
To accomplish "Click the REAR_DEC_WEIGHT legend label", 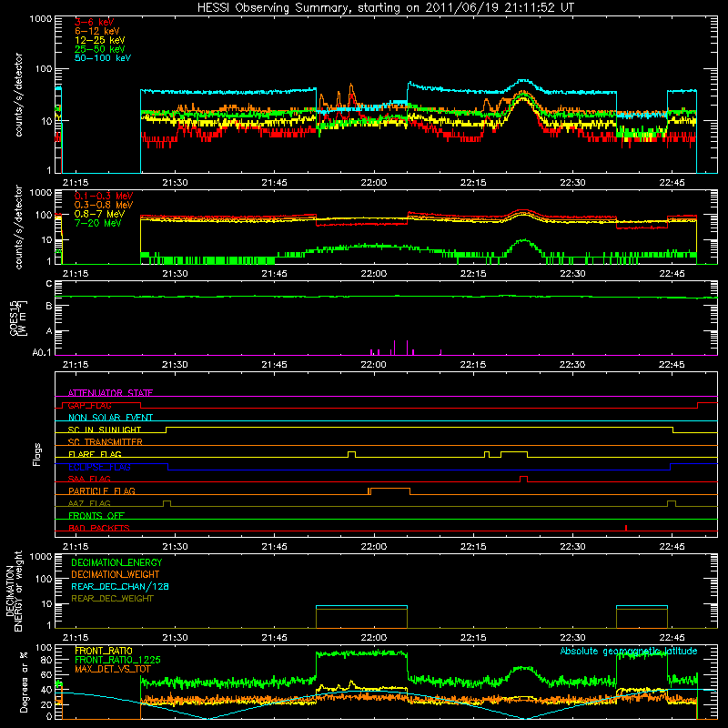I will pos(112,599).
